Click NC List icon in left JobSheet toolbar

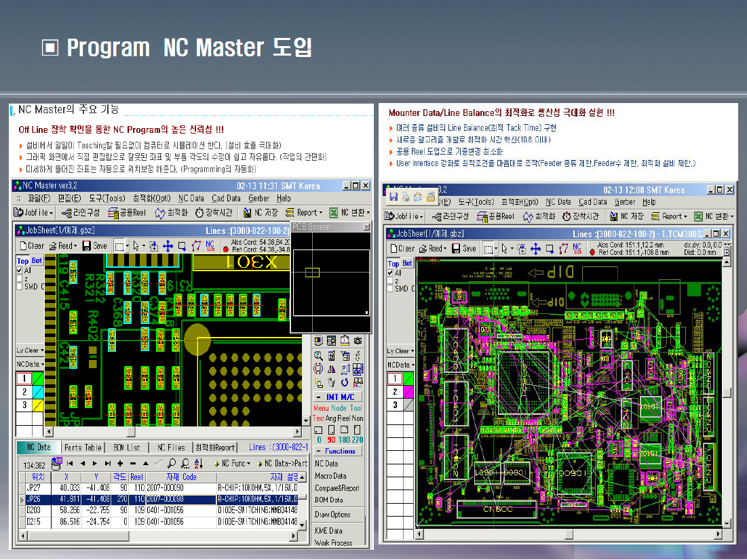(x=210, y=245)
